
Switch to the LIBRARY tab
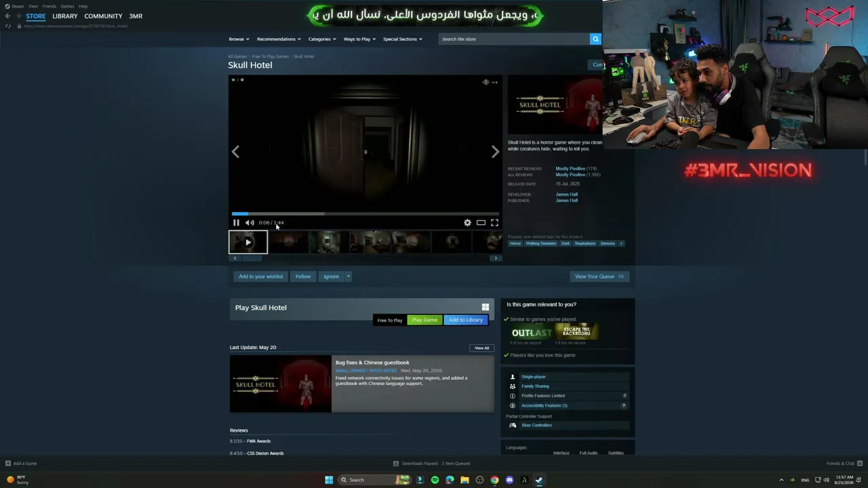(65, 16)
